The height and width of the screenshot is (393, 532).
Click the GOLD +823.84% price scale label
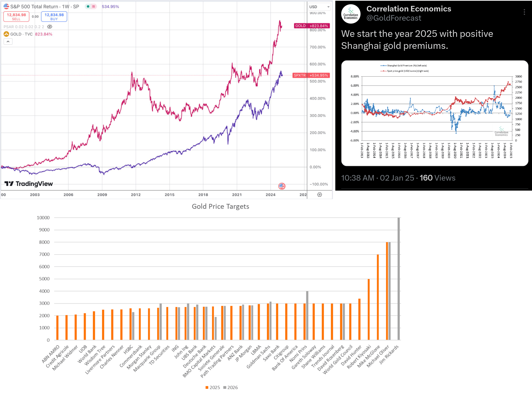pos(312,26)
